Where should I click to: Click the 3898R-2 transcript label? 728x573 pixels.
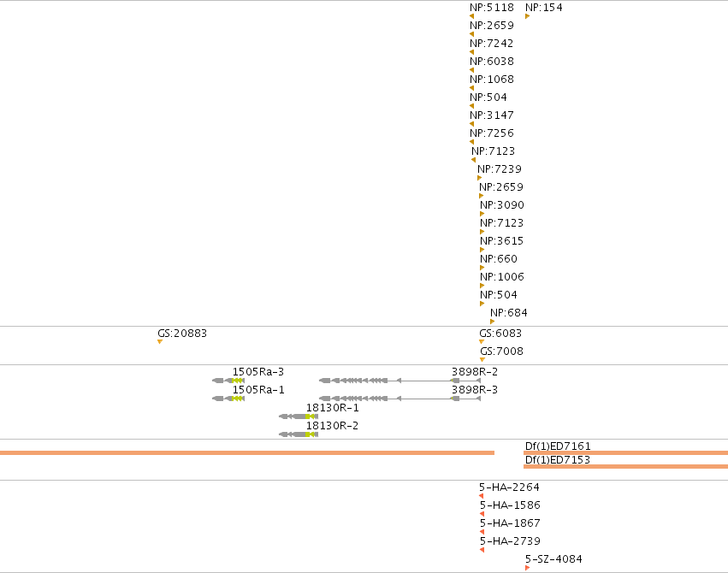(475, 372)
